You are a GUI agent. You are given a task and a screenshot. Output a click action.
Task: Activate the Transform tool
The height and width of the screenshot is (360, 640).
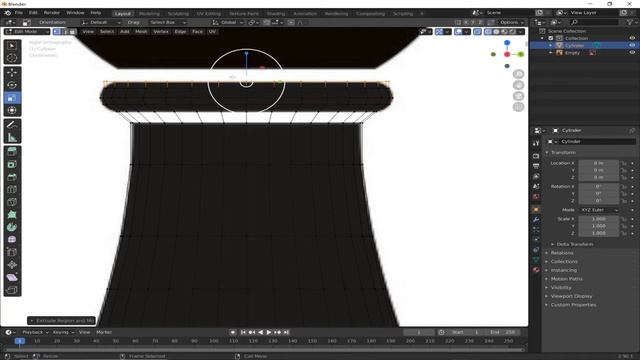pyautogui.click(x=12, y=110)
